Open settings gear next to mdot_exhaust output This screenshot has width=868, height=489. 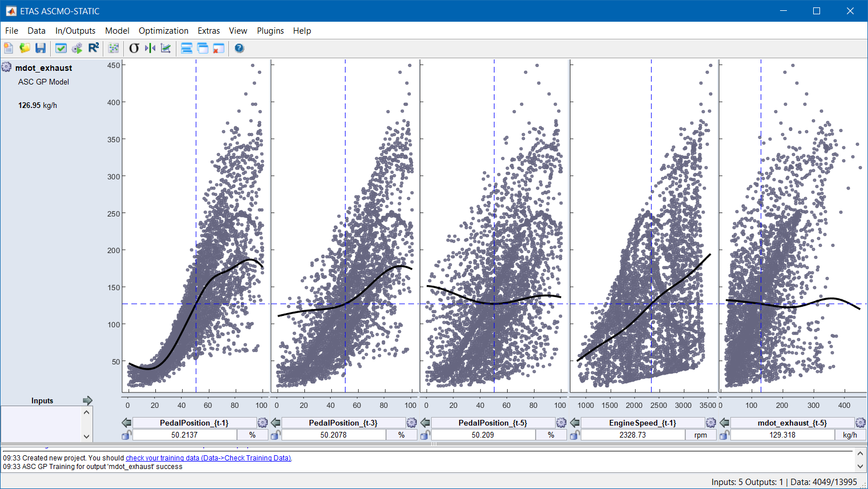[x=6, y=67]
